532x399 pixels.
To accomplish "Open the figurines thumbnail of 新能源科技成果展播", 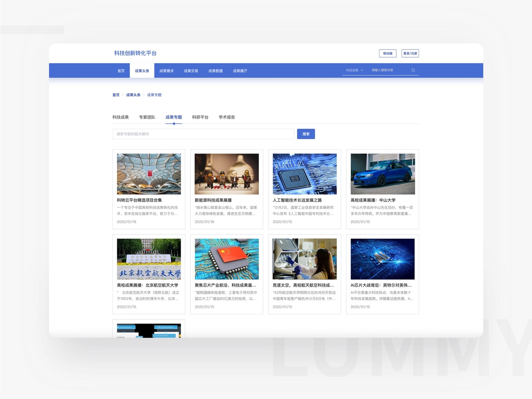I will pyautogui.click(x=227, y=174).
